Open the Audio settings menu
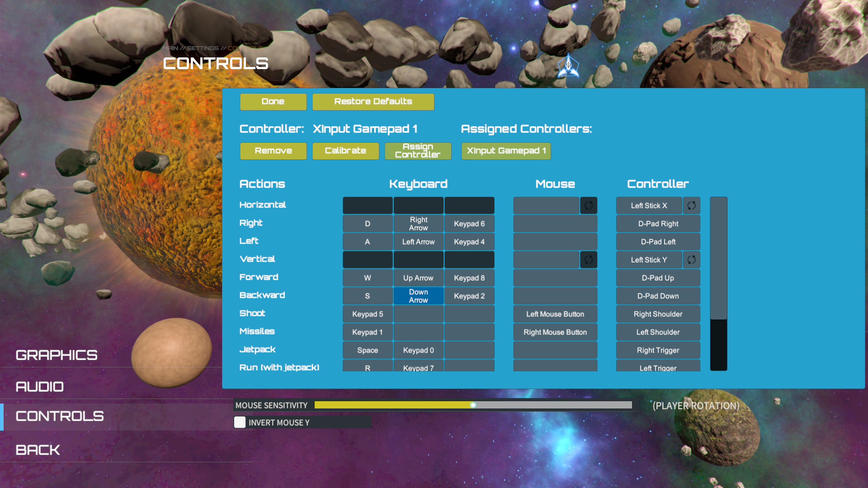 [40, 387]
